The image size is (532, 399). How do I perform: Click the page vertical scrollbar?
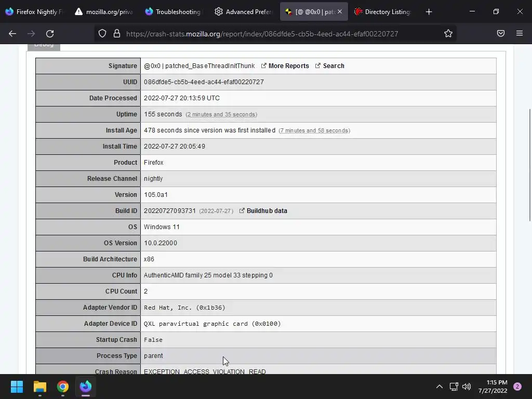point(529,165)
